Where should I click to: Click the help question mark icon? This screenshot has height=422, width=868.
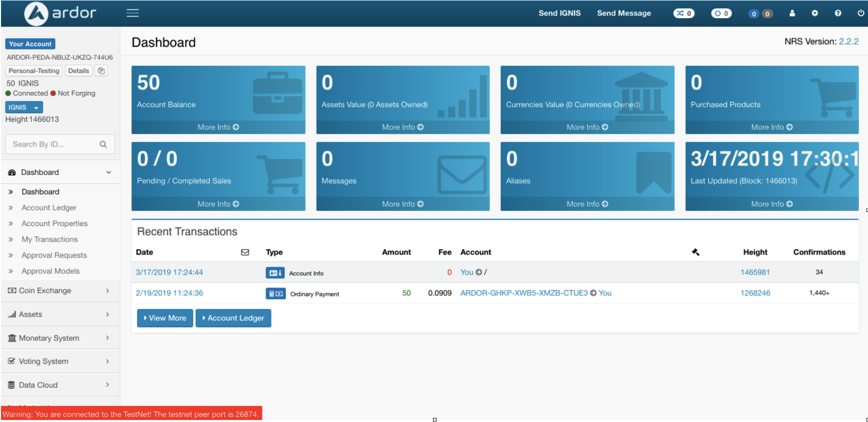pyautogui.click(x=838, y=13)
